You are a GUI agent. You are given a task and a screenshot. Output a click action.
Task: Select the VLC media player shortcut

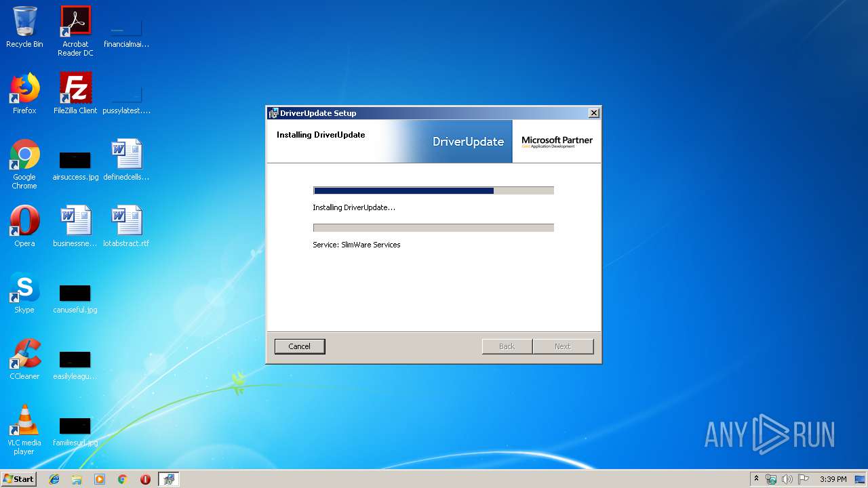pos(24,430)
